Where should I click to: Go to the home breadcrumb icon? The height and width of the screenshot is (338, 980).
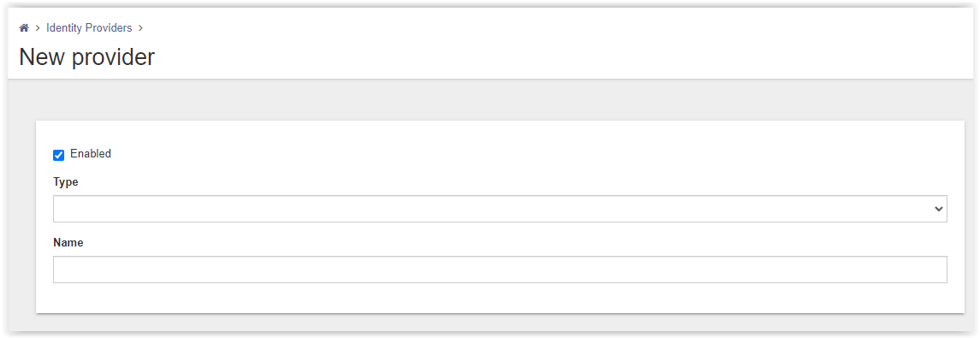(24, 28)
